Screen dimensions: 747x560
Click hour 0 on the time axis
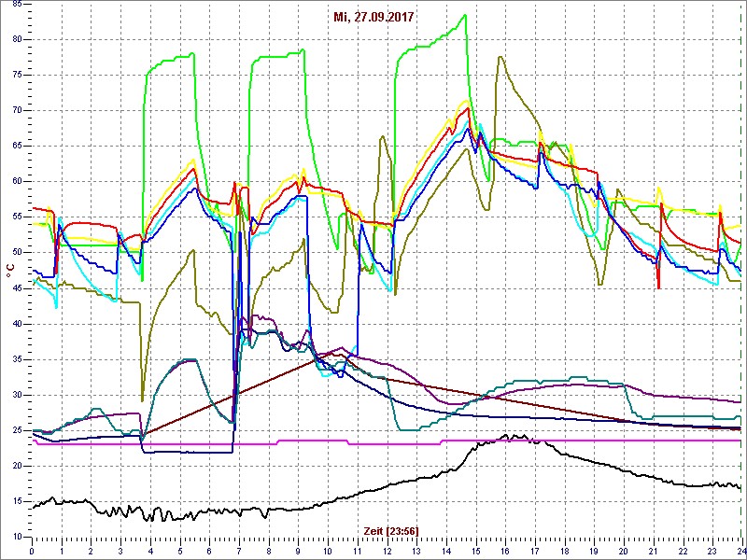click(x=32, y=549)
